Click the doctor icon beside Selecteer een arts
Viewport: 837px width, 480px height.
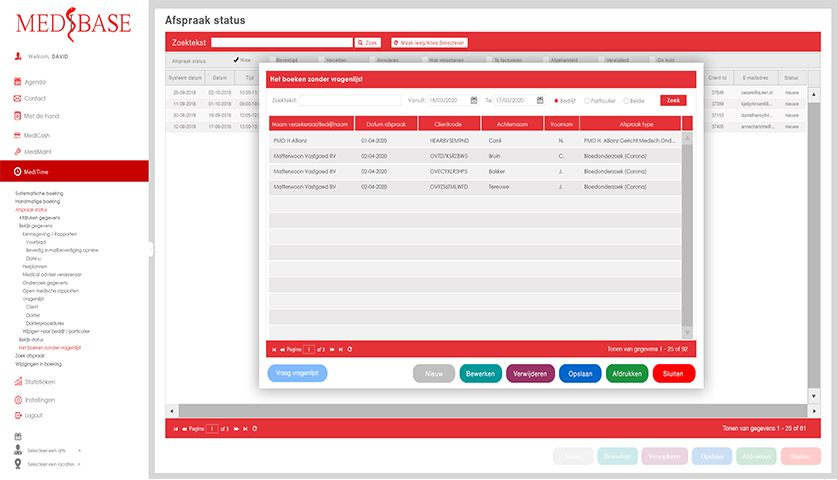18,450
